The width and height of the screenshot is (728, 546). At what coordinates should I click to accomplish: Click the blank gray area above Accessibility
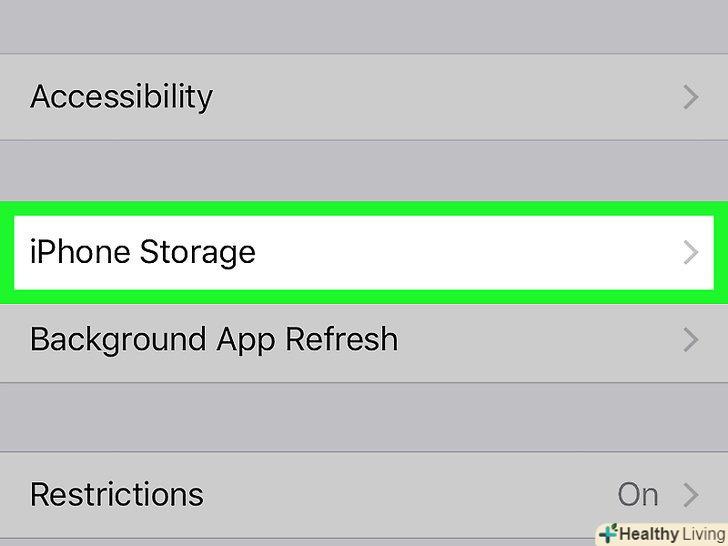click(364, 25)
